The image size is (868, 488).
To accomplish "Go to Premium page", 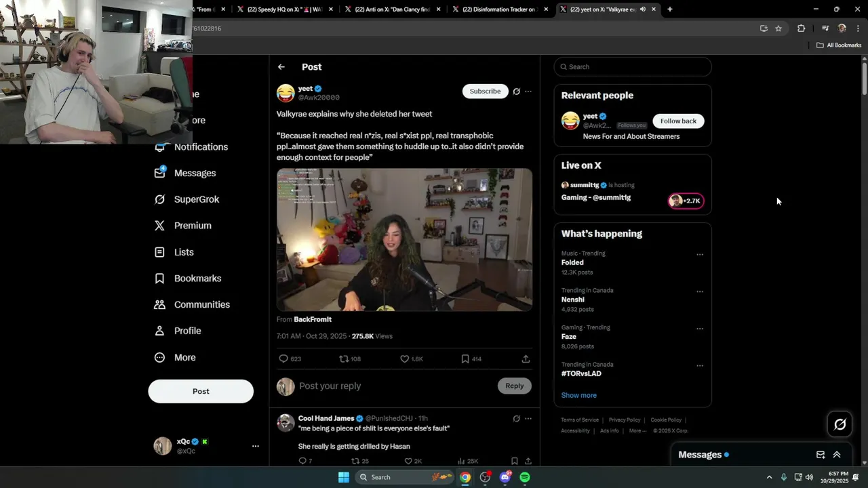I will pyautogui.click(x=183, y=226).
